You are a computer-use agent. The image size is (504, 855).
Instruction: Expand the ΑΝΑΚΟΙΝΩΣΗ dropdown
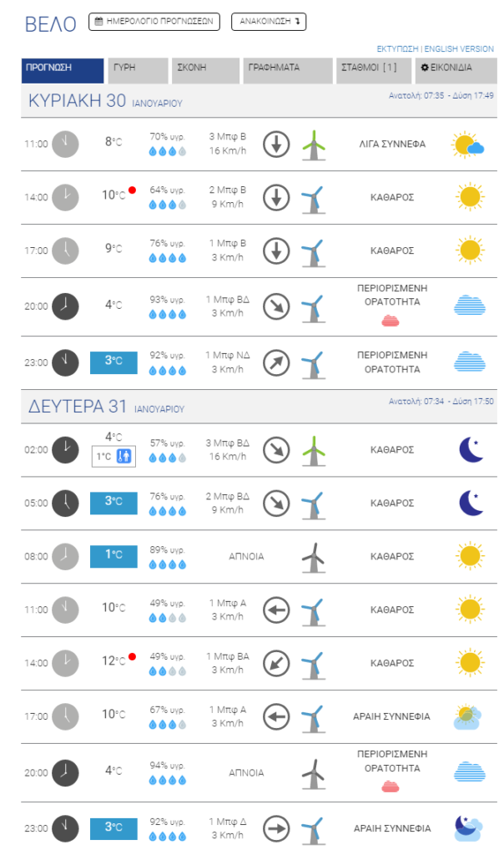[269, 22]
